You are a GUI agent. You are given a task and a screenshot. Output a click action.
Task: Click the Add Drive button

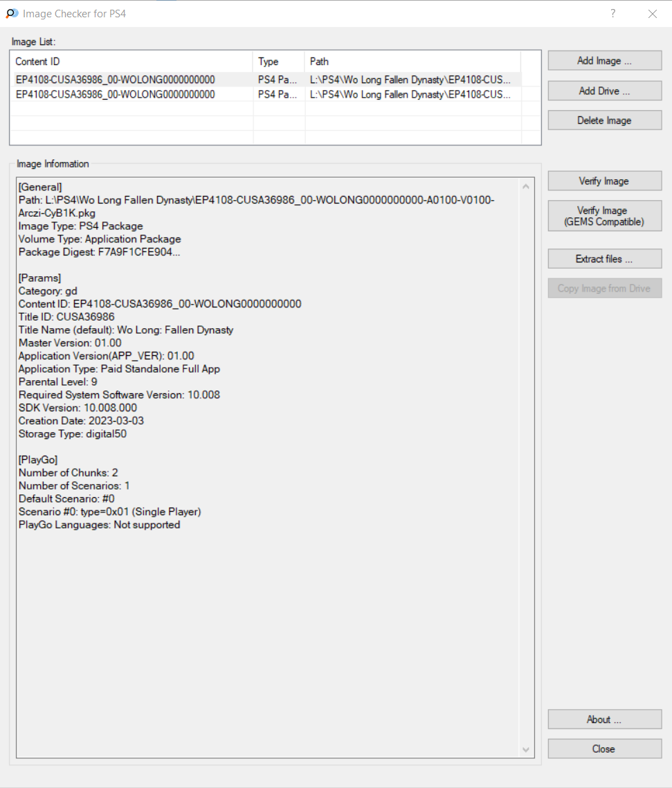[604, 91]
